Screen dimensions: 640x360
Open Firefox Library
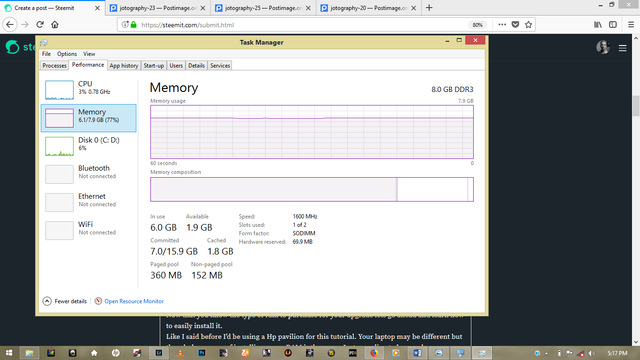click(598, 24)
